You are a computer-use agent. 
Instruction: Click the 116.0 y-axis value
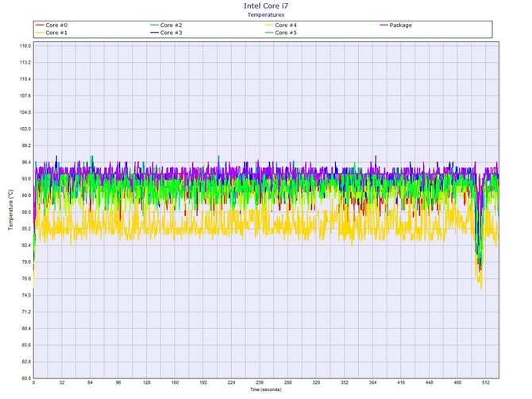(x=25, y=46)
